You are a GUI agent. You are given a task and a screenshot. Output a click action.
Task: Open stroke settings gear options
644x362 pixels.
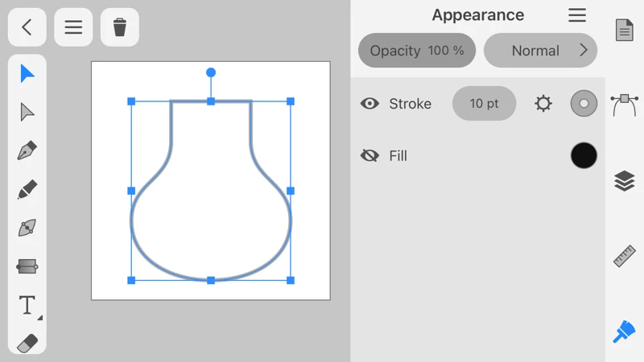tap(543, 104)
